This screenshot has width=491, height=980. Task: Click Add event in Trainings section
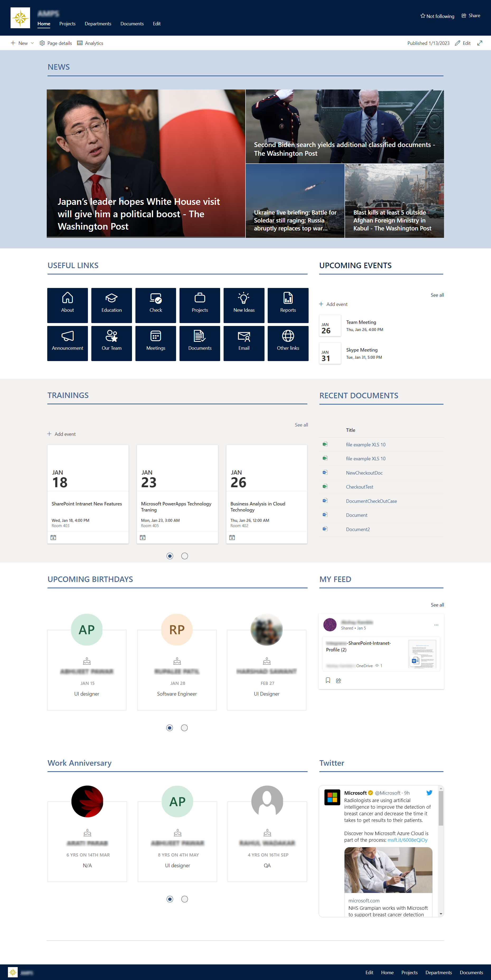[x=61, y=434]
